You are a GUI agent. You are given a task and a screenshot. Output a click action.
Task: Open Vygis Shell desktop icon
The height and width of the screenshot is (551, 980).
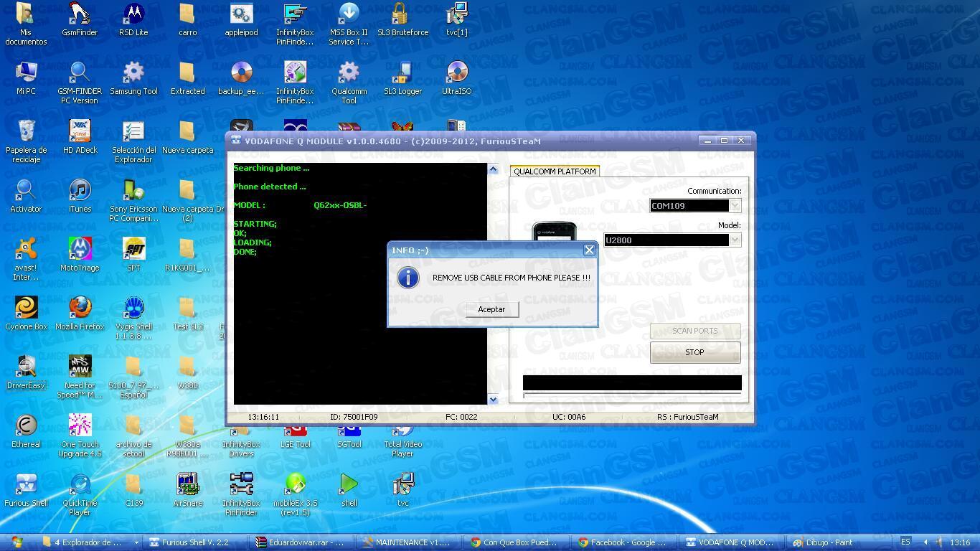133,318
